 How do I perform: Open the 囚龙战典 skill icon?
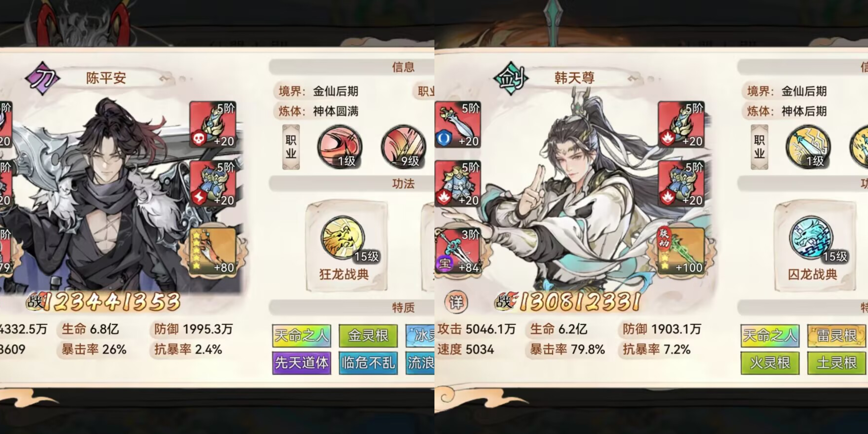tap(811, 238)
